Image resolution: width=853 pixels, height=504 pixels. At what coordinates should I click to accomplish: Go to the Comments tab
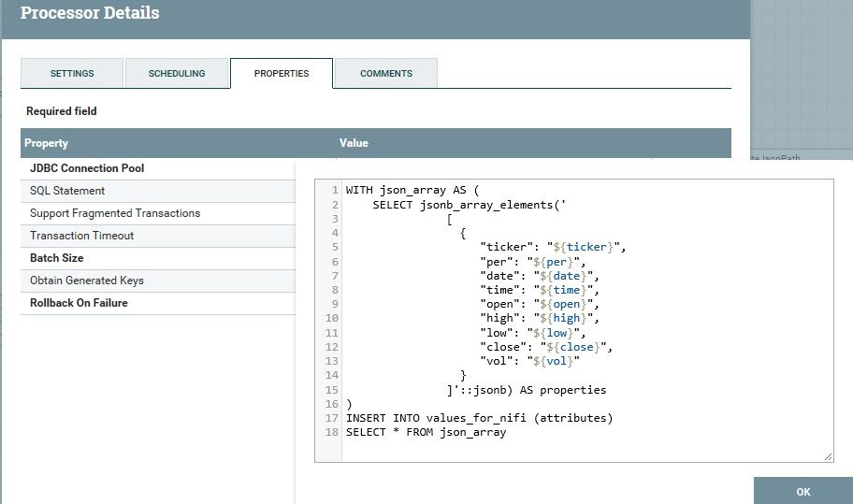coord(385,73)
